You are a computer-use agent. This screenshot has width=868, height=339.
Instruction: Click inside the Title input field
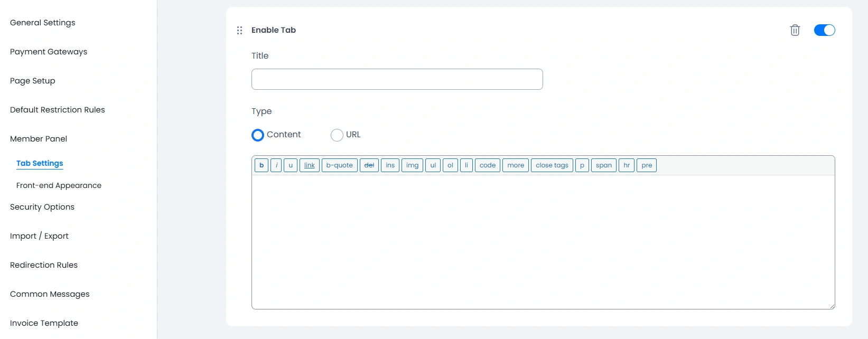pos(397,79)
